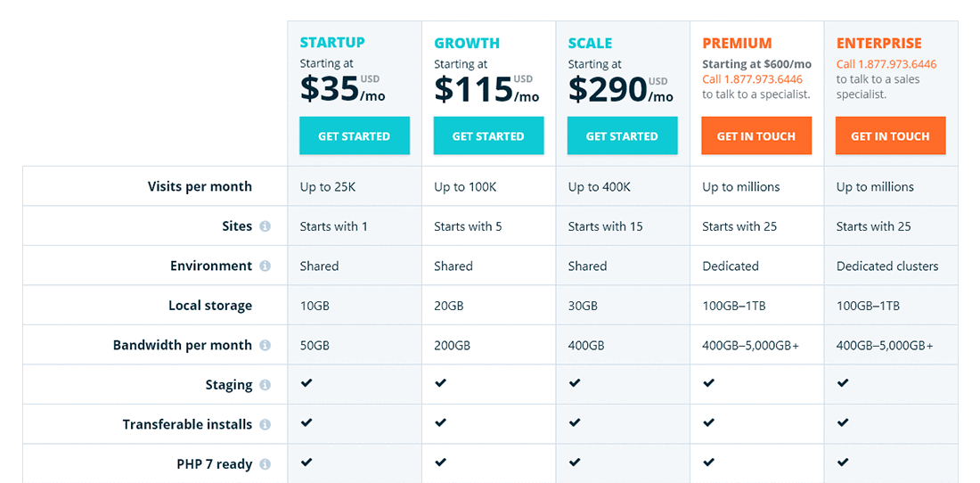Open the Bandwidth per month info tooltip
The height and width of the screenshot is (483, 980).
coord(265,346)
